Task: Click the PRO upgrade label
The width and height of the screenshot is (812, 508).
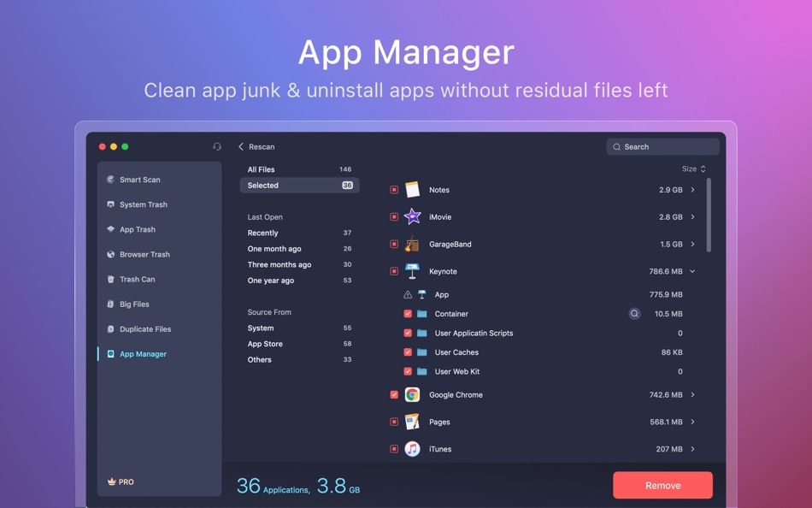Action: [x=127, y=482]
